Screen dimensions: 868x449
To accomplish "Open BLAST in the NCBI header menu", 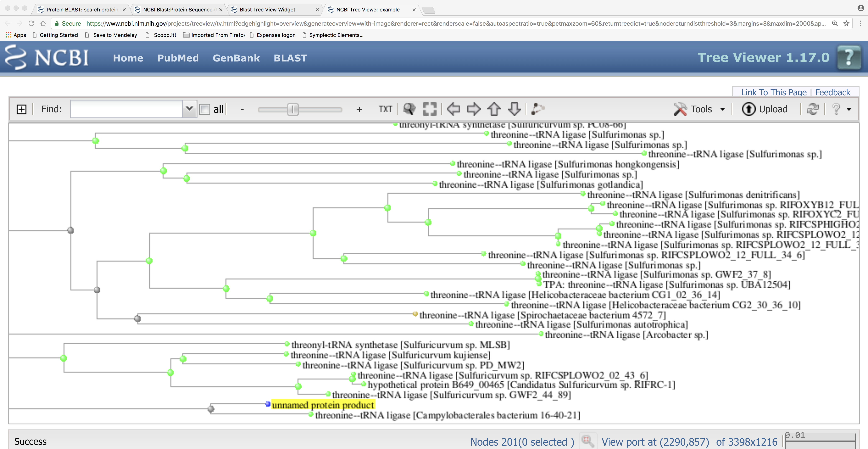I will 290,58.
